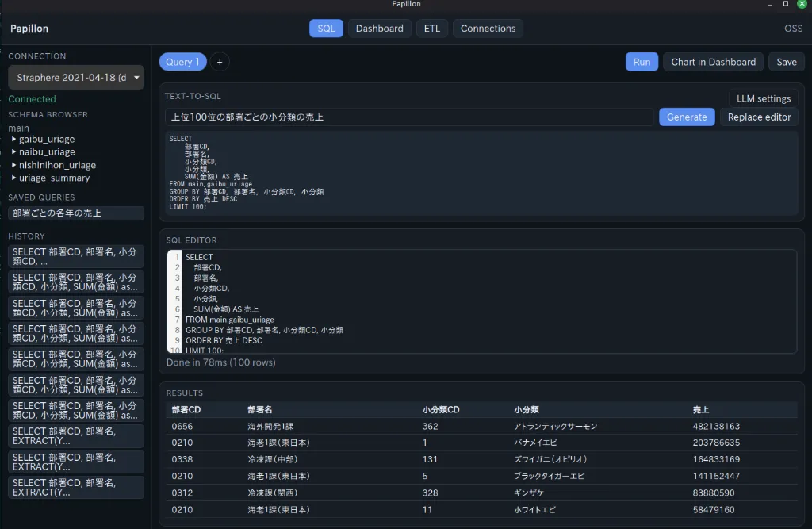Click the Papillon app title
The image size is (812, 529).
(29, 29)
